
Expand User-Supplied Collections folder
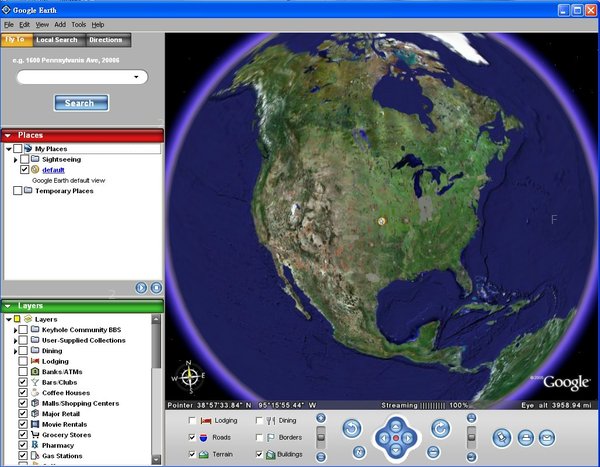pyautogui.click(x=15, y=340)
